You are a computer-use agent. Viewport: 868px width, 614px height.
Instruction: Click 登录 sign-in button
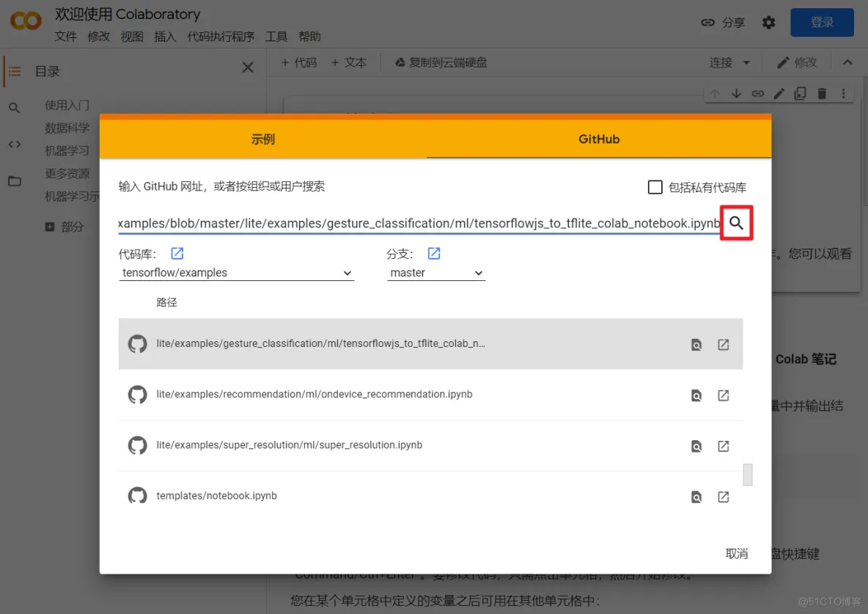point(822,22)
